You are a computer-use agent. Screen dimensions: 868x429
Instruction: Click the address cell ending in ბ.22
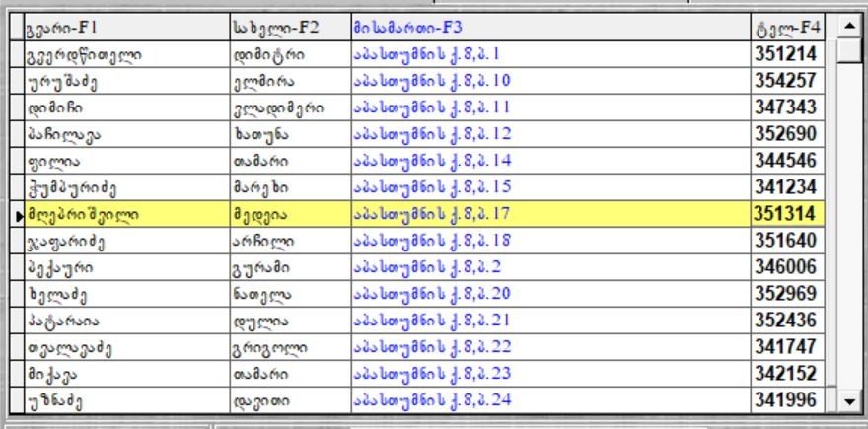pyautogui.click(x=550, y=346)
